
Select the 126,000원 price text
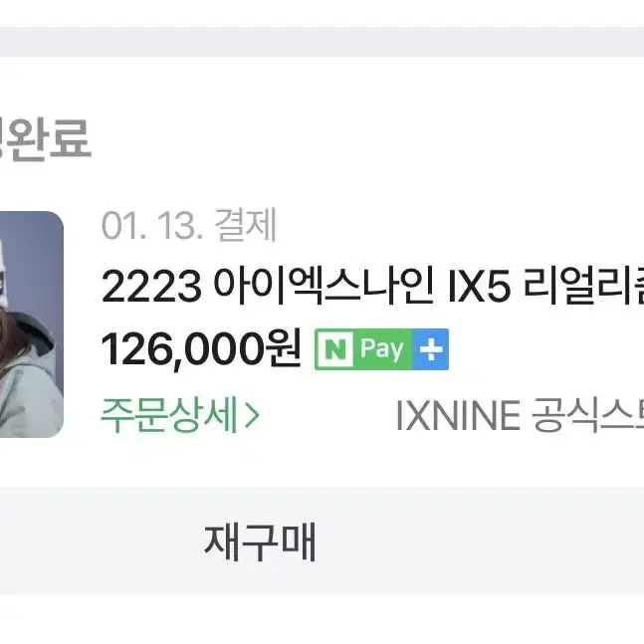point(201,349)
